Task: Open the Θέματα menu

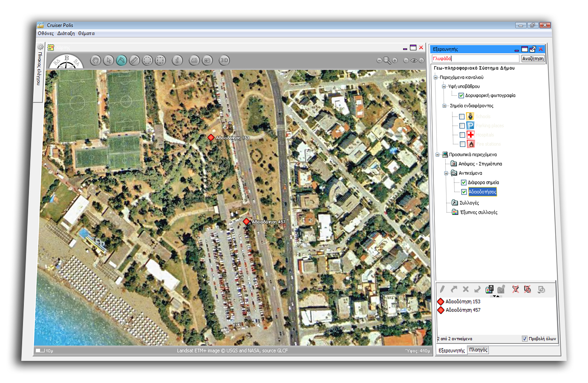Action: tap(86, 33)
